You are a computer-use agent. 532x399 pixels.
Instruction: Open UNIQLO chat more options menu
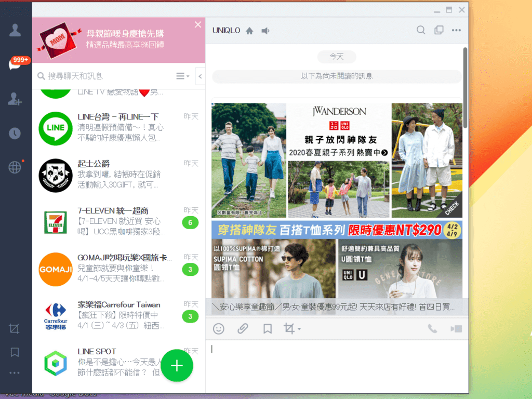[456, 30]
